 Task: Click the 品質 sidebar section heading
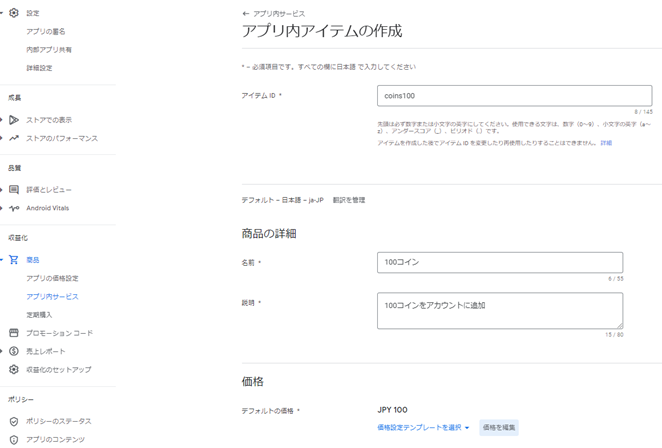click(15, 168)
